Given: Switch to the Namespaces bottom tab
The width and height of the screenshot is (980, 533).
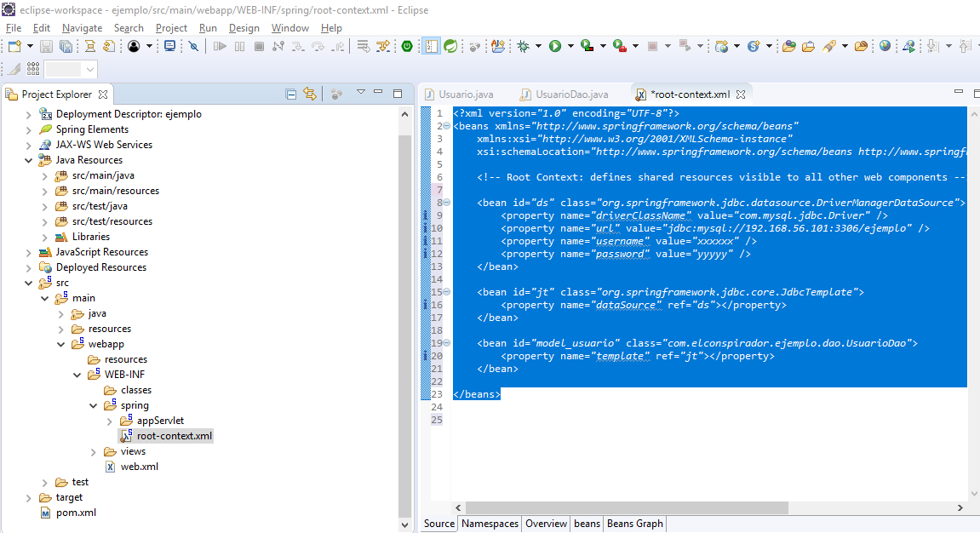Looking at the screenshot, I should 490,524.
